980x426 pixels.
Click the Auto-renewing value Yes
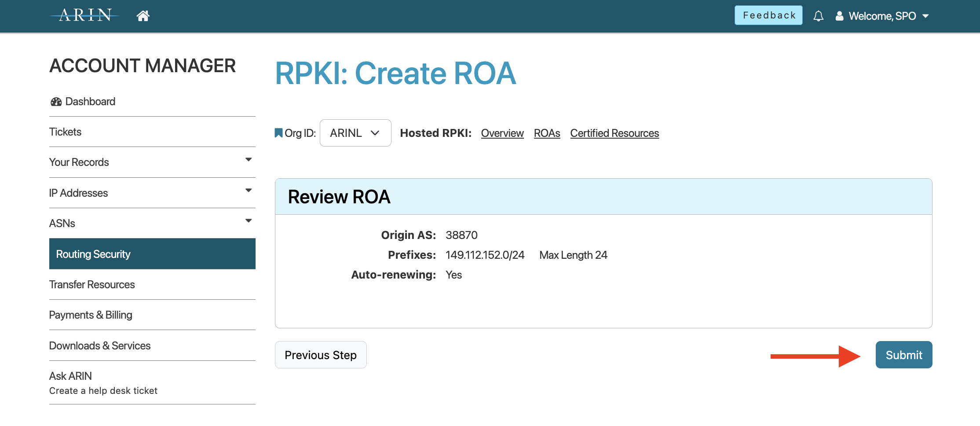click(453, 275)
